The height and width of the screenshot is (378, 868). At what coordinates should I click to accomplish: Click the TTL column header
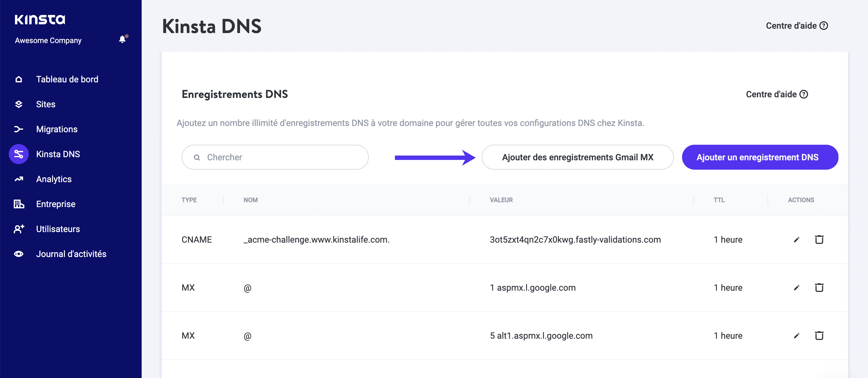pyautogui.click(x=719, y=200)
